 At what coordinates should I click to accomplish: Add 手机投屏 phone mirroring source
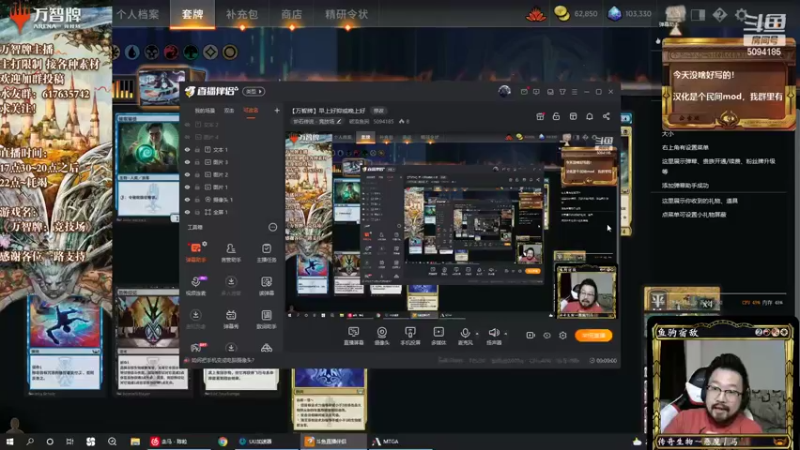pyautogui.click(x=410, y=336)
